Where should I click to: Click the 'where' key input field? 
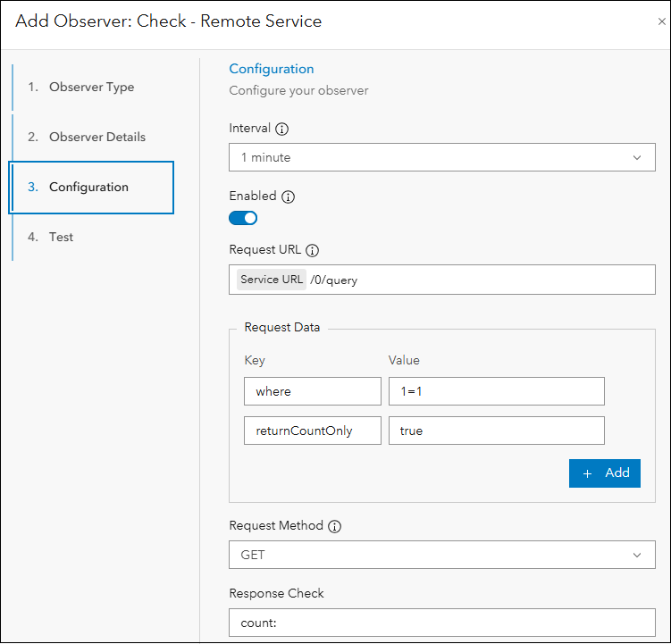pos(313,391)
